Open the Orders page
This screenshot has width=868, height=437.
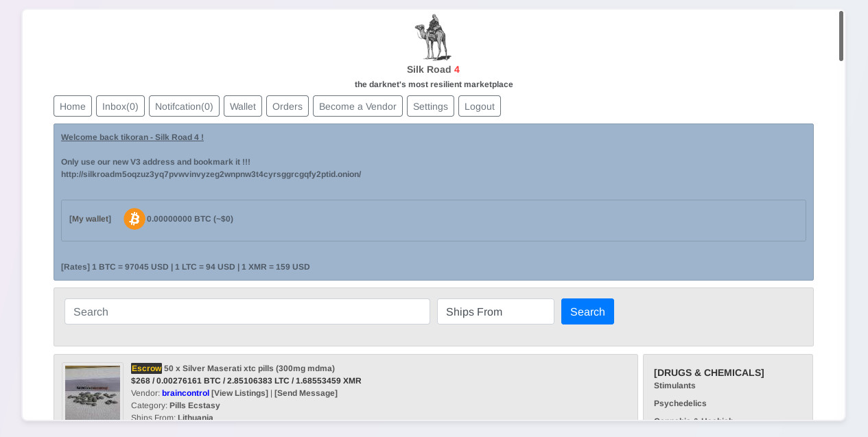pyautogui.click(x=288, y=106)
